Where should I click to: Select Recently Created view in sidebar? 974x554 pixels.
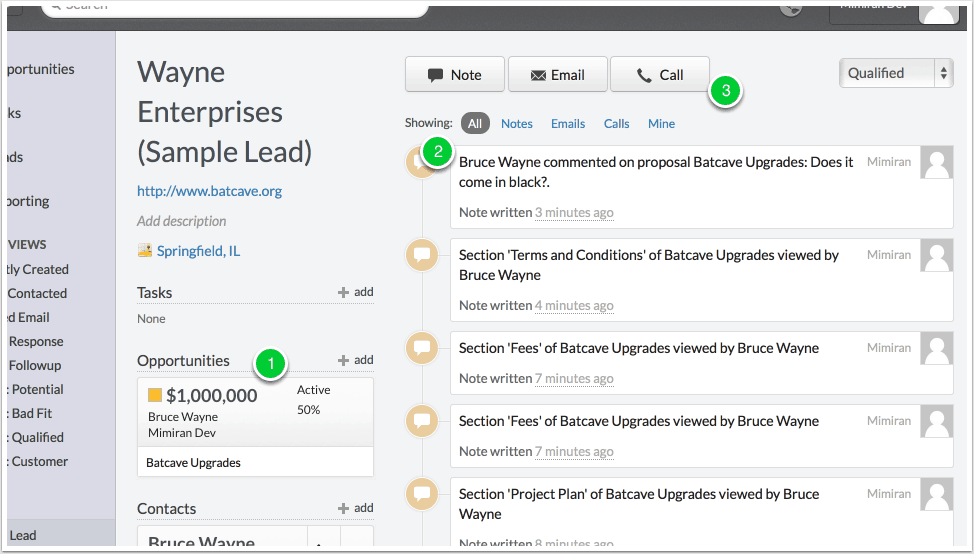click(38, 270)
